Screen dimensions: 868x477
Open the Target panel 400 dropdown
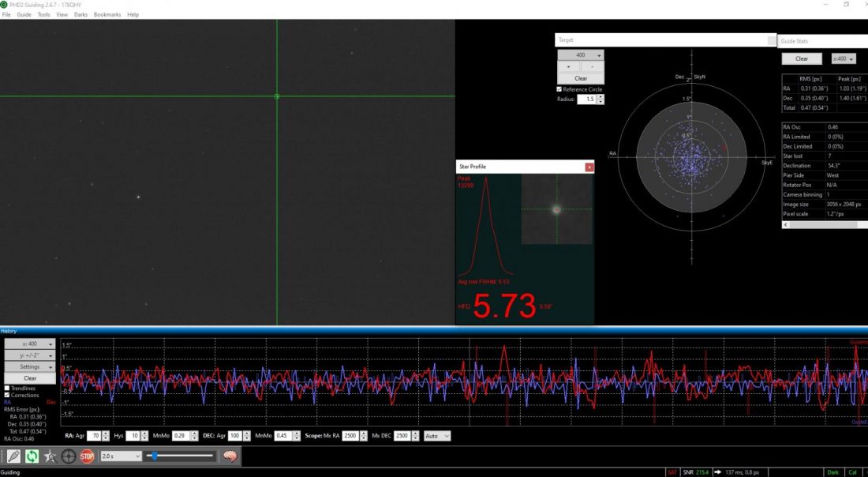pos(581,55)
